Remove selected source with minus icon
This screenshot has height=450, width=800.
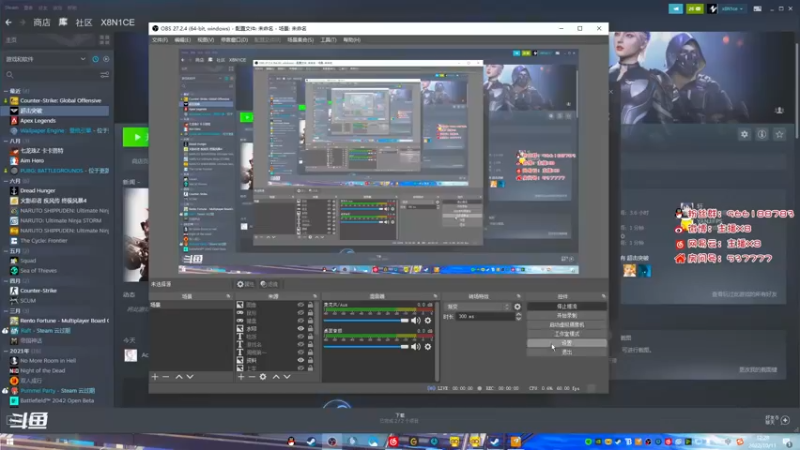252,377
